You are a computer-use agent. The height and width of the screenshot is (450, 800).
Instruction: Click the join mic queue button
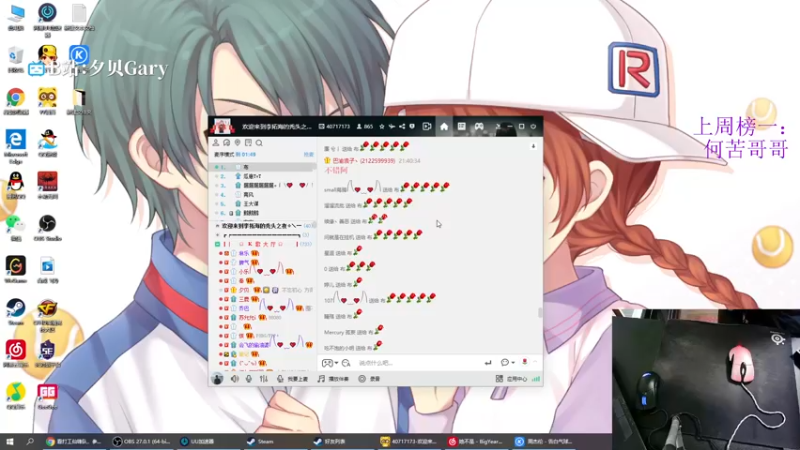(292, 379)
